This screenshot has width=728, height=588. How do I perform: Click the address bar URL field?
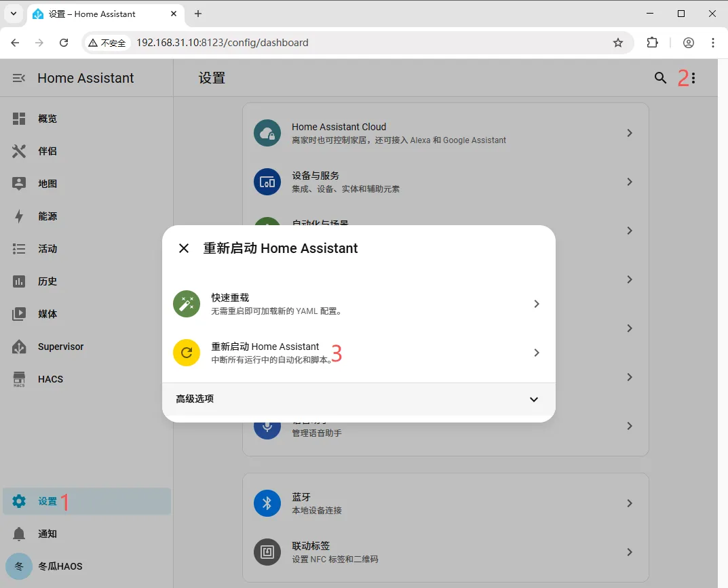(x=358, y=43)
